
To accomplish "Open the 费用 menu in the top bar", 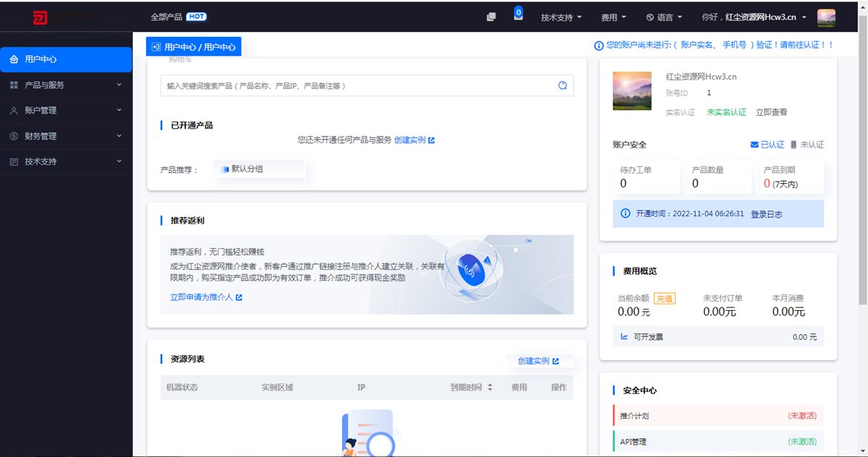I will click(613, 17).
